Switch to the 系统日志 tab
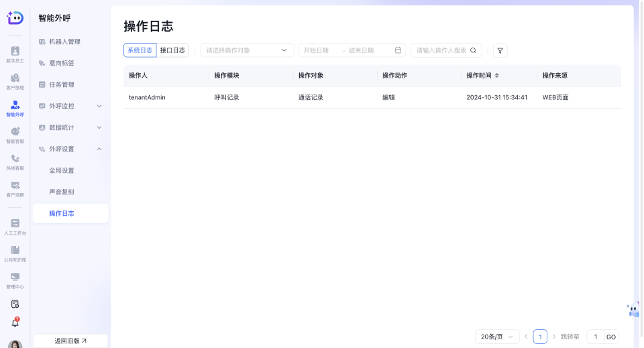This screenshot has height=348, width=644. [x=140, y=50]
